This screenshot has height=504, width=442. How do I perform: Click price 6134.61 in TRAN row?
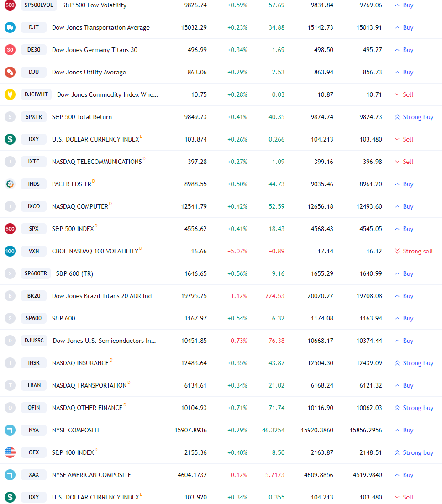195,385
